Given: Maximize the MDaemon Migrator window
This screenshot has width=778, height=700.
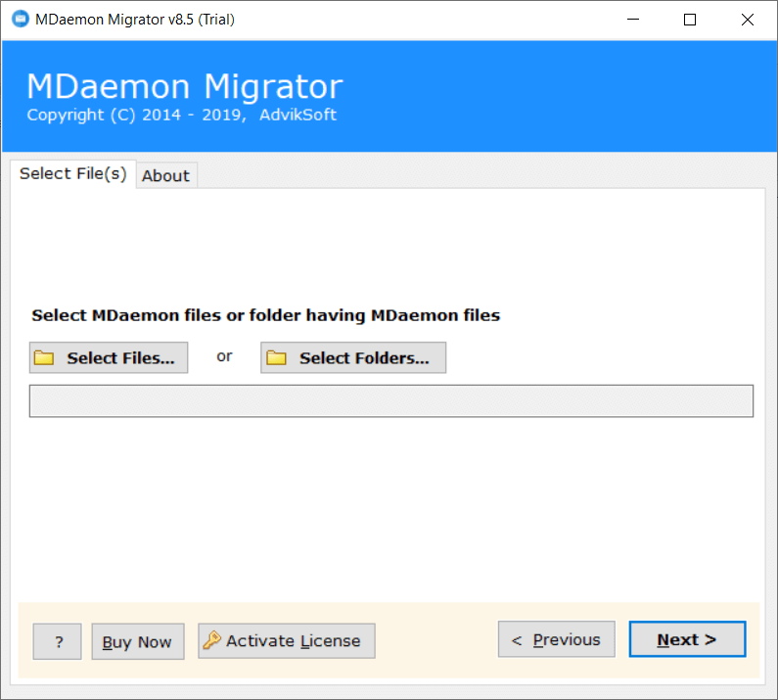Looking at the screenshot, I should point(690,20).
